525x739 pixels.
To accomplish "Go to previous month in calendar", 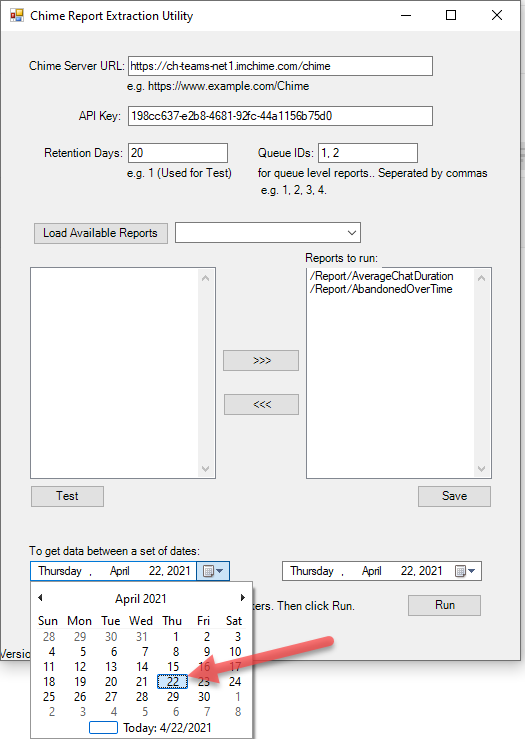I will 40,598.
